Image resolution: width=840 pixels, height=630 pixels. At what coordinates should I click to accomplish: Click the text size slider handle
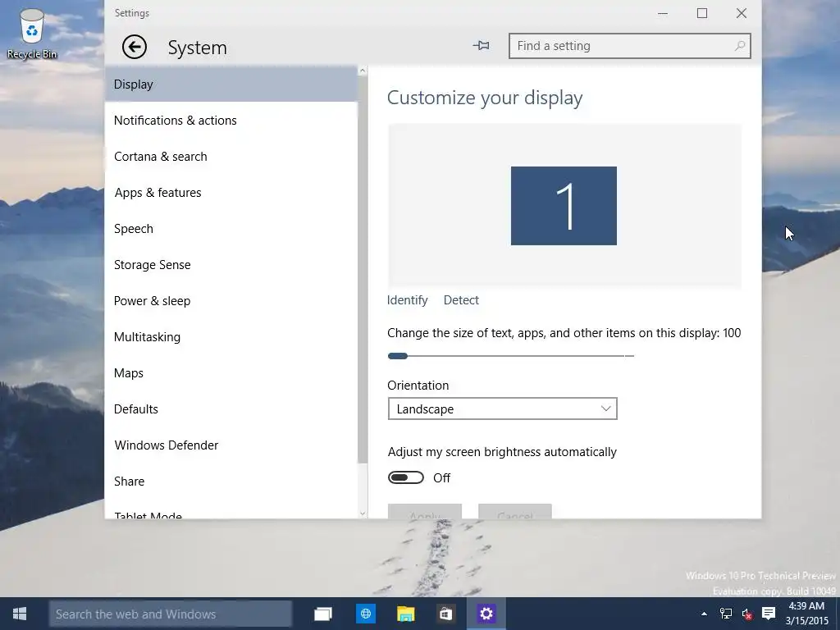point(398,356)
